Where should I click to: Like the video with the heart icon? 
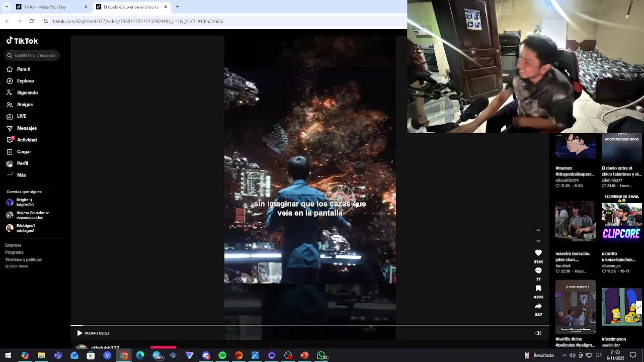538,253
